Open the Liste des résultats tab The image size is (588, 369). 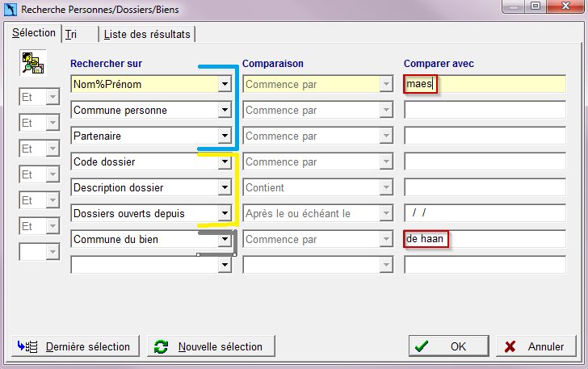click(147, 34)
